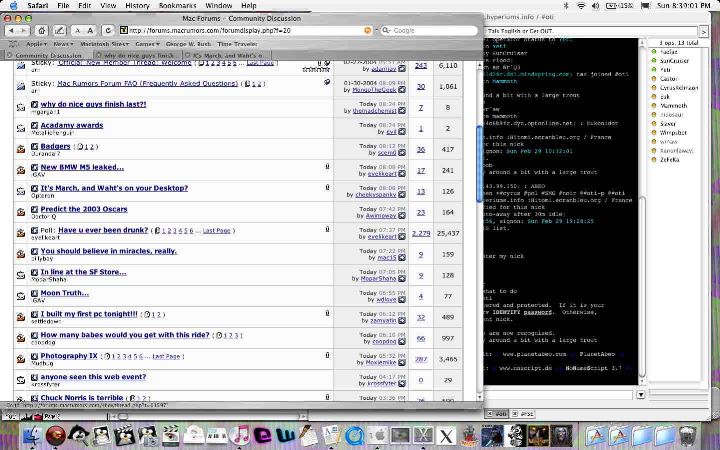The height and width of the screenshot is (450, 720).
Task: Launch QuickTime Player from the Dock
Action: point(354,435)
